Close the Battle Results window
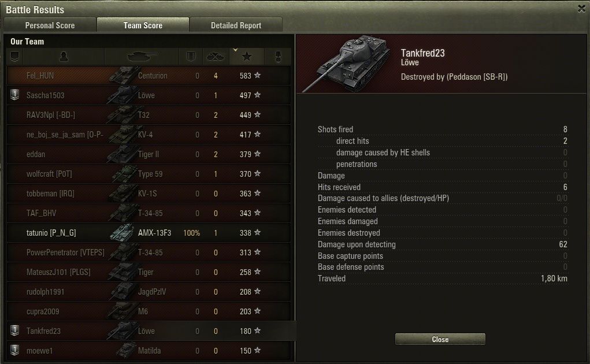Viewport: 590px width, 364px height. click(x=581, y=9)
